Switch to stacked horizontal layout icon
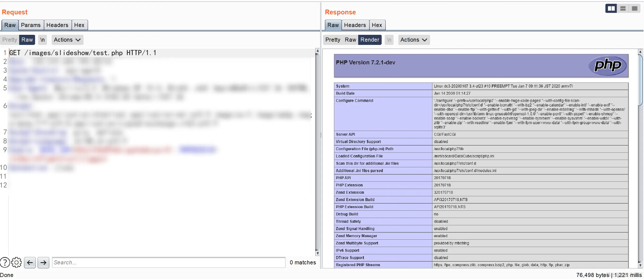 (623, 9)
